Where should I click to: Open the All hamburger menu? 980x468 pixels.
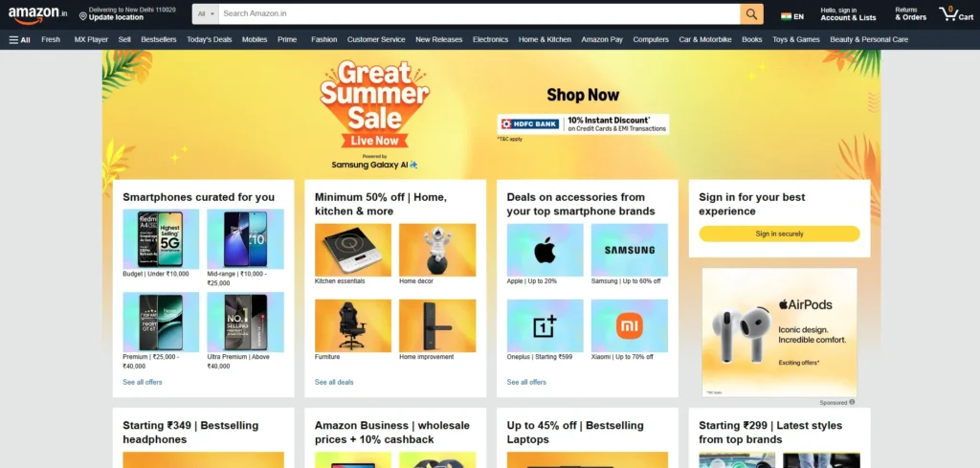19,39
